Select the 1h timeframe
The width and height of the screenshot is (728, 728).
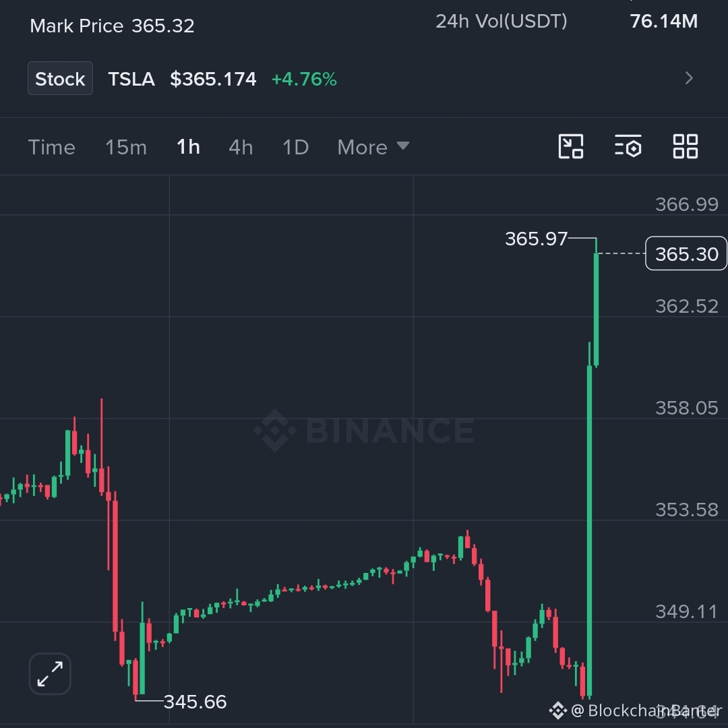point(189,147)
